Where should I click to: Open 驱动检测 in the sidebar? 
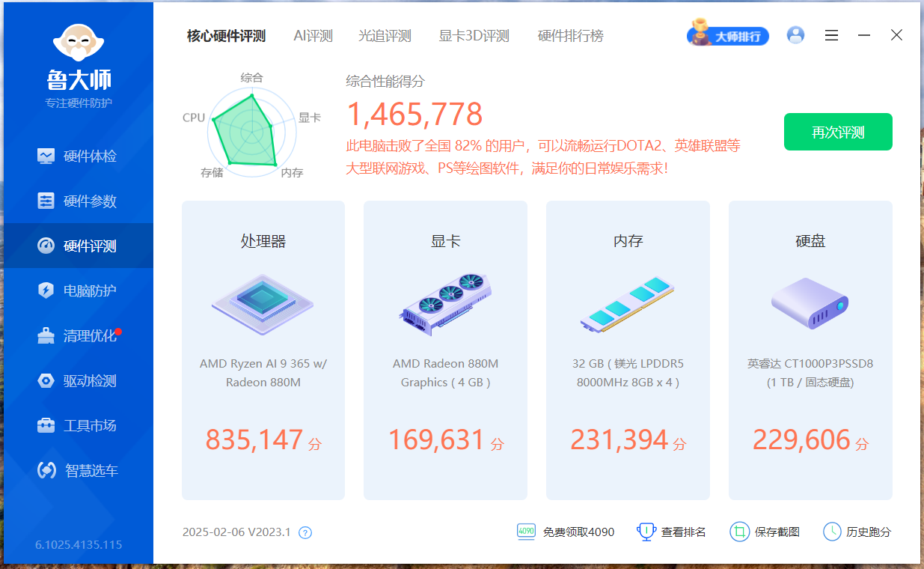coord(78,380)
